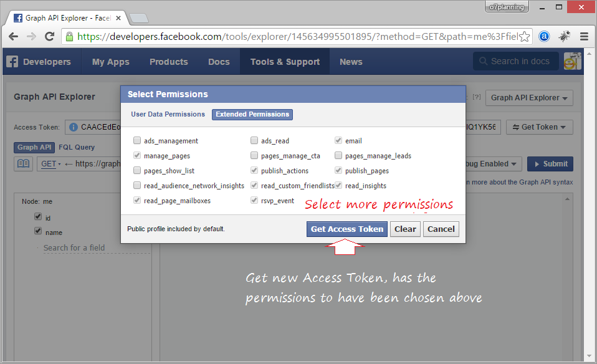
Task: Click the green padlock site info icon
Action: click(x=69, y=37)
